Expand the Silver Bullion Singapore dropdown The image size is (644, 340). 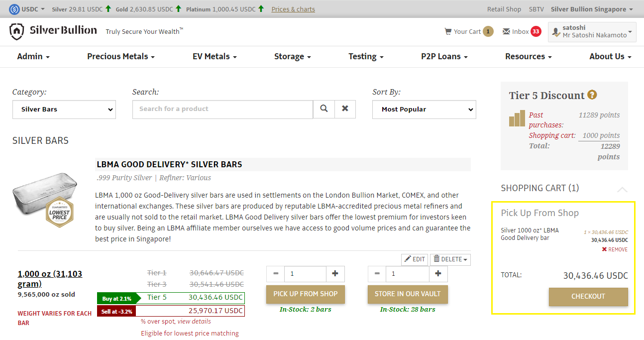pos(592,9)
